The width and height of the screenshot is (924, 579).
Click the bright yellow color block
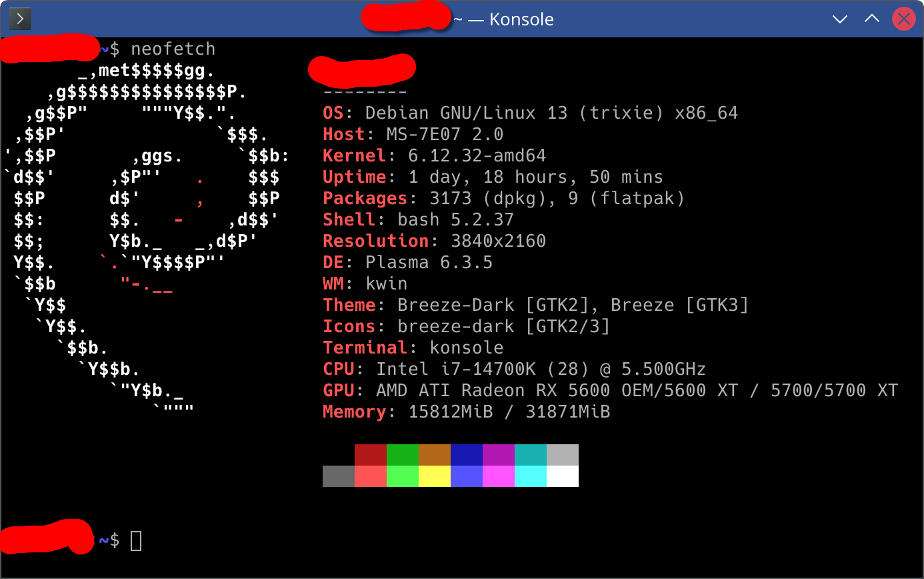pos(435,476)
